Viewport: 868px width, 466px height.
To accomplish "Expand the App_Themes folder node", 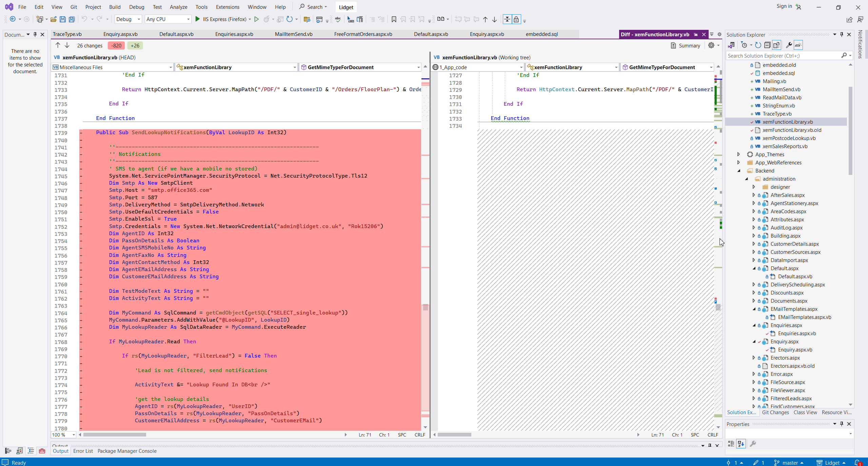I will (x=738, y=155).
